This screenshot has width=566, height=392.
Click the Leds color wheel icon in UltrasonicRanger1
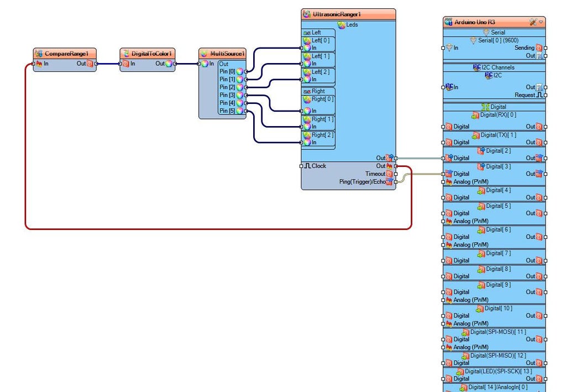[x=342, y=25]
